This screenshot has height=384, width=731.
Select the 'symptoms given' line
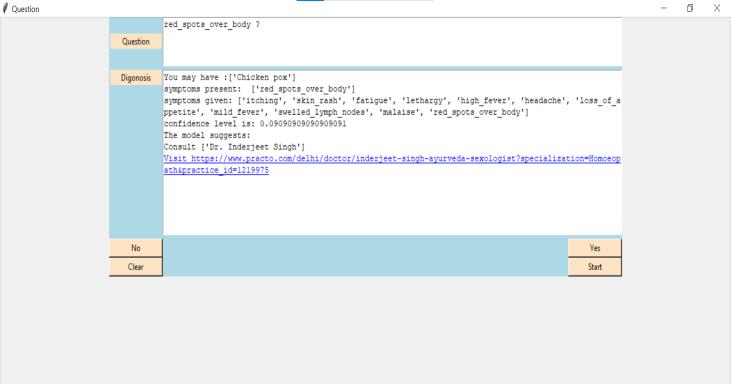[392, 106]
